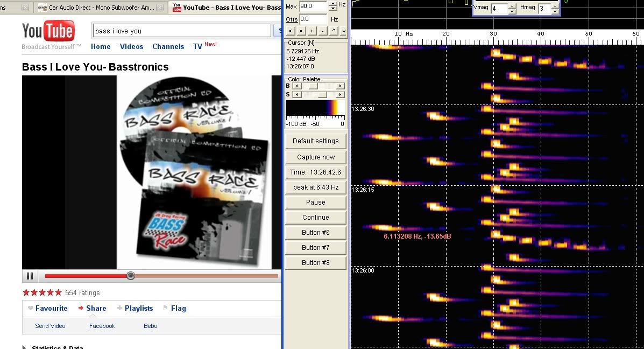
Task: Close the Car Audio Direct browser tab
Action: [160, 8]
